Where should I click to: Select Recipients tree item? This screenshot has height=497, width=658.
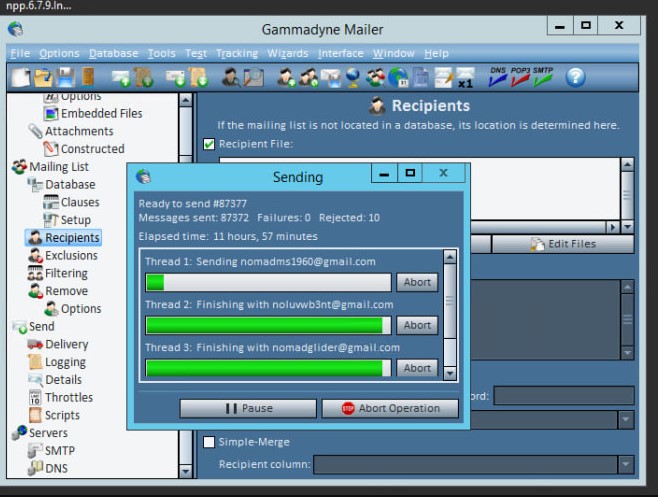tap(72, 238)
